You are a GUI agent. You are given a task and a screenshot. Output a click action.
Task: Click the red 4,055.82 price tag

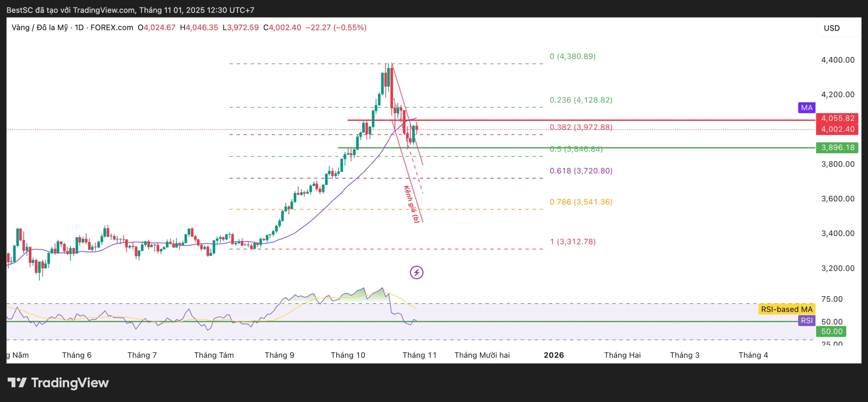[837, 118]
